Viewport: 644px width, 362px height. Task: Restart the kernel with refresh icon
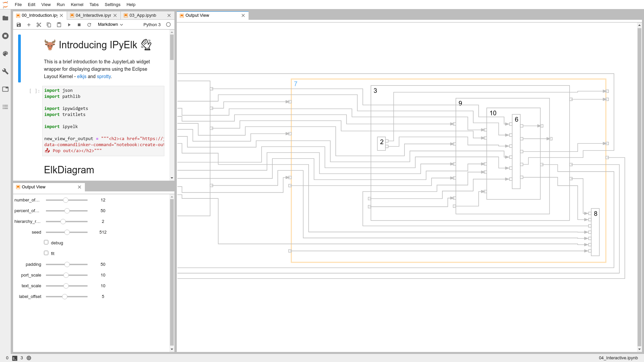click(89, 25)
